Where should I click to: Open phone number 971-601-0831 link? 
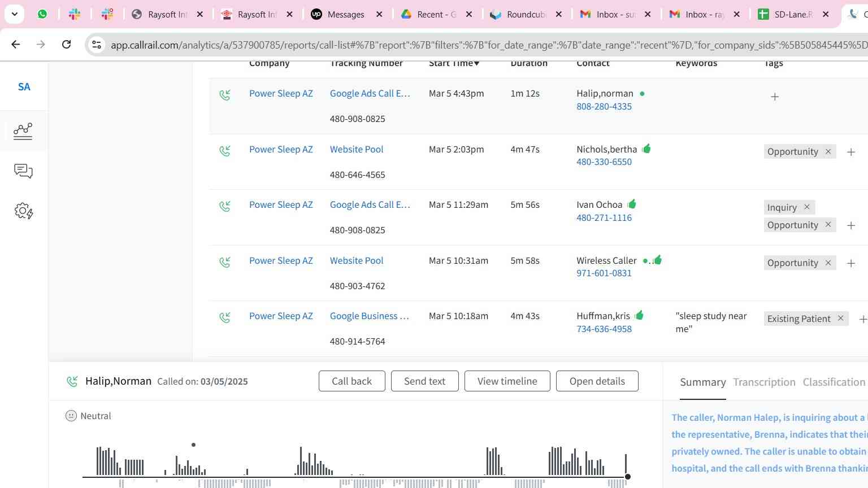pyautogui.click(x=604, y=273)
